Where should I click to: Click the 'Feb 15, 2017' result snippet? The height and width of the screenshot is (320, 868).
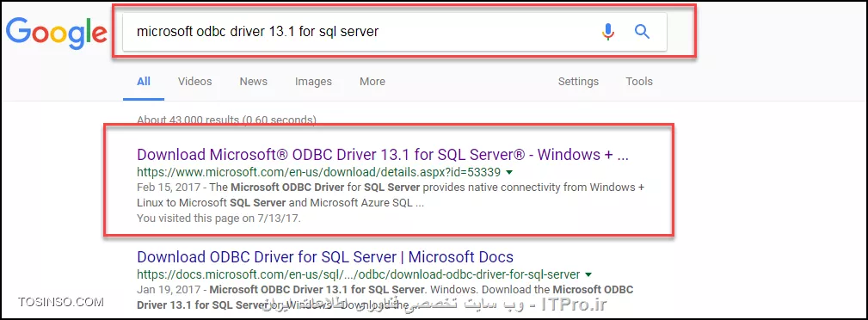391,195
